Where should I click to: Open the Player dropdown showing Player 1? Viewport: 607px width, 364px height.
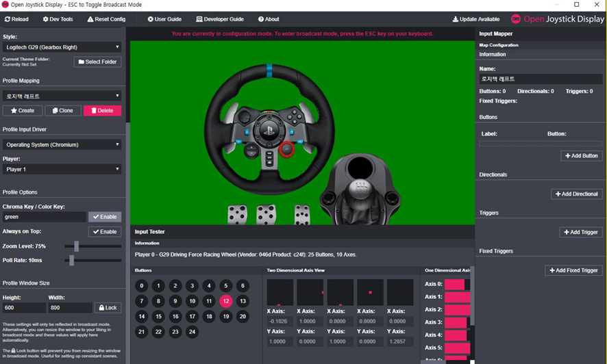62,169
